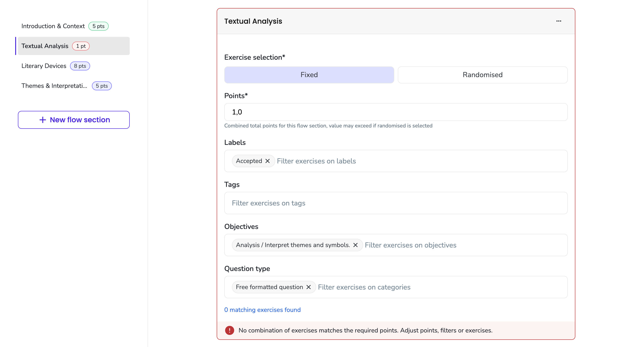The width and height of the screenshot is (644, 347).
Task: Select Fixed exercise selection
Action: click(309, 75)
